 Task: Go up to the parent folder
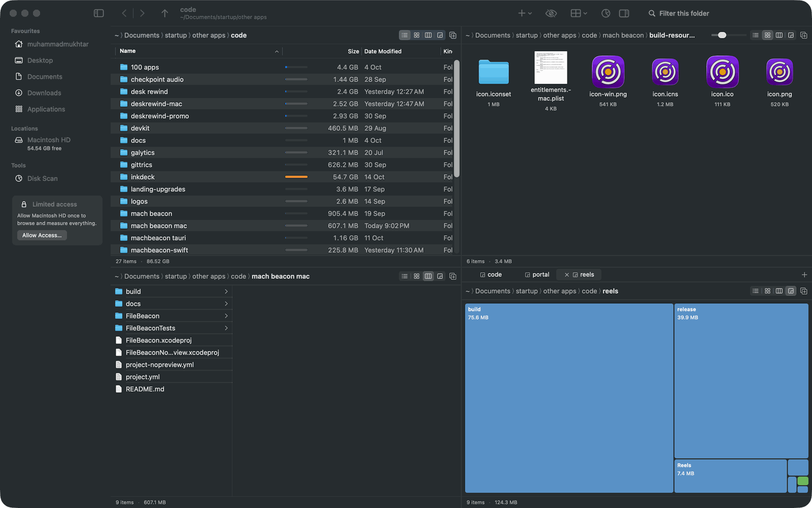pyautogui.click(x=164, y=13)
